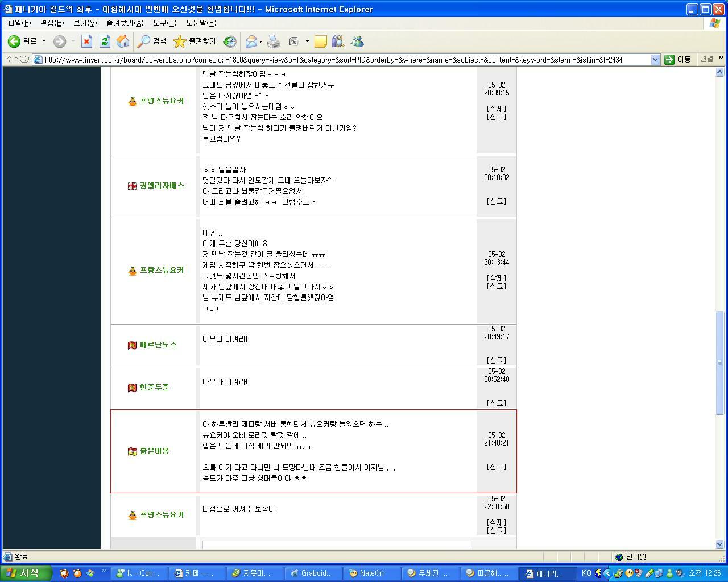
Task: Stop loading the page
Action: click(x=86, y=41)
